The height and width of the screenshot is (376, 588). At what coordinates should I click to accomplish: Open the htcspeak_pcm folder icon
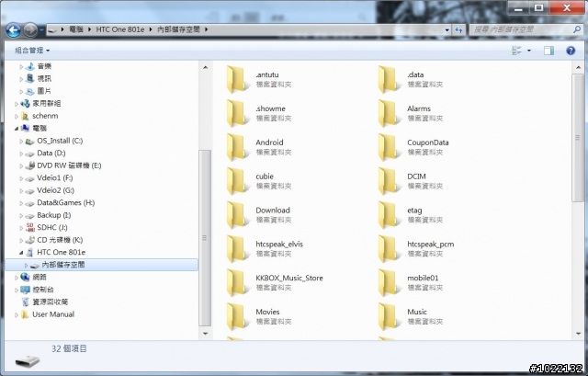389,249
